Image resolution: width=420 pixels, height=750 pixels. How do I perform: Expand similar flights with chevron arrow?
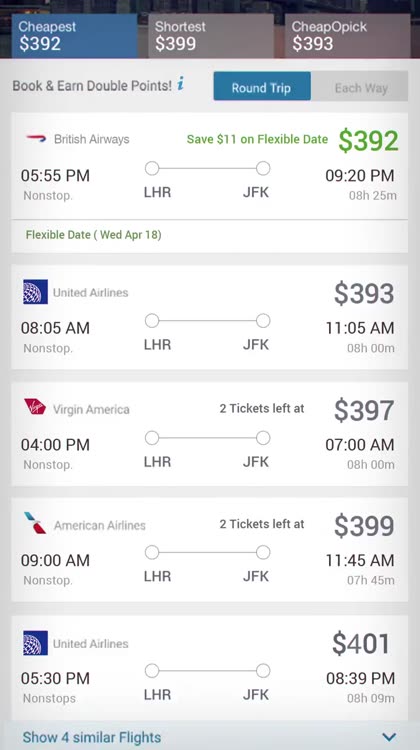coord(389,737)
